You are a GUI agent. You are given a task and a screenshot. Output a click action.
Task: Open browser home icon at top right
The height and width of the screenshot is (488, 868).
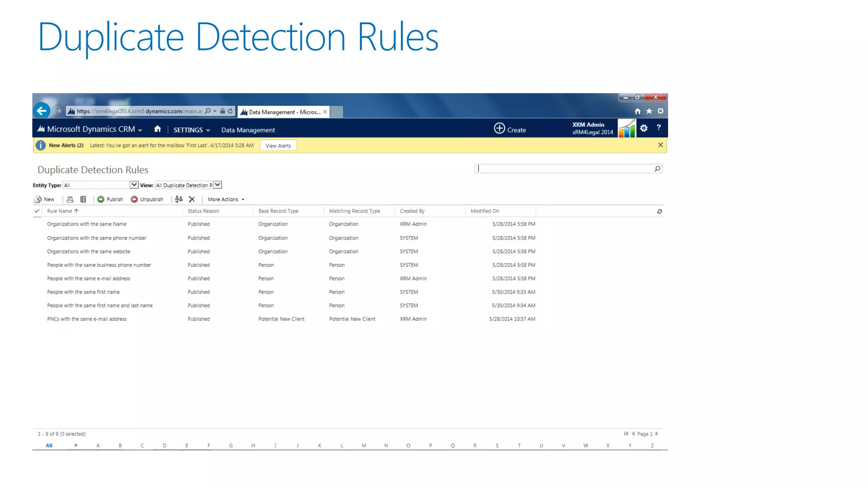coord(637,111)
